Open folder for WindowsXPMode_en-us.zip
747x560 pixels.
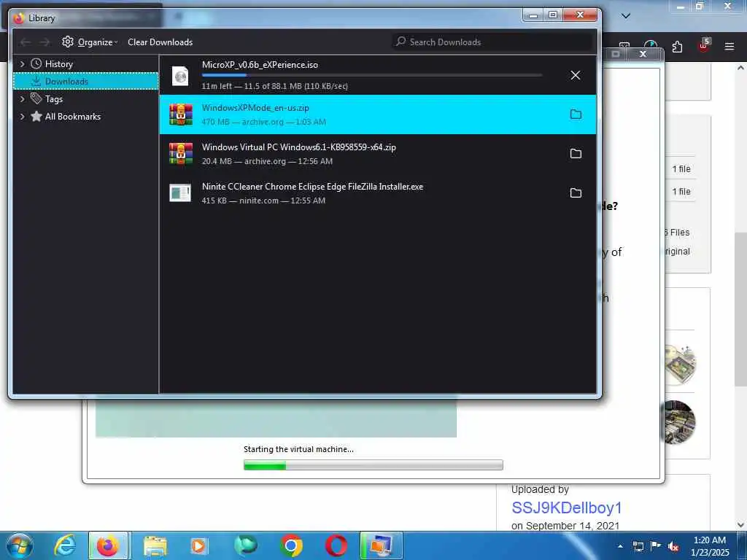tap(576, 114)
